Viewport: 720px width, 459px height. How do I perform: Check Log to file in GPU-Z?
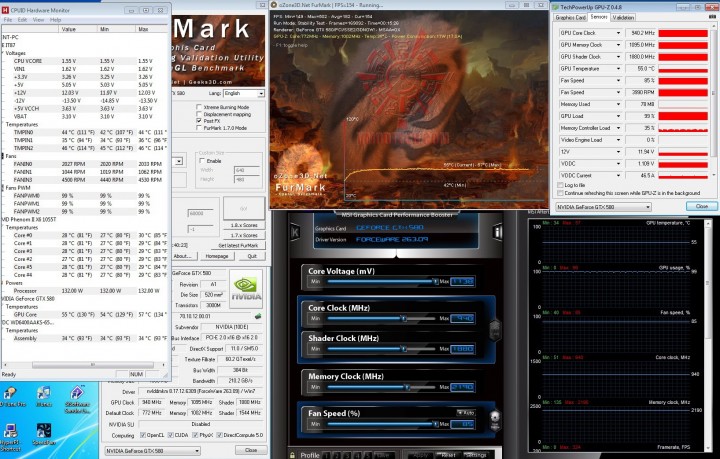[x=560, y=185]
